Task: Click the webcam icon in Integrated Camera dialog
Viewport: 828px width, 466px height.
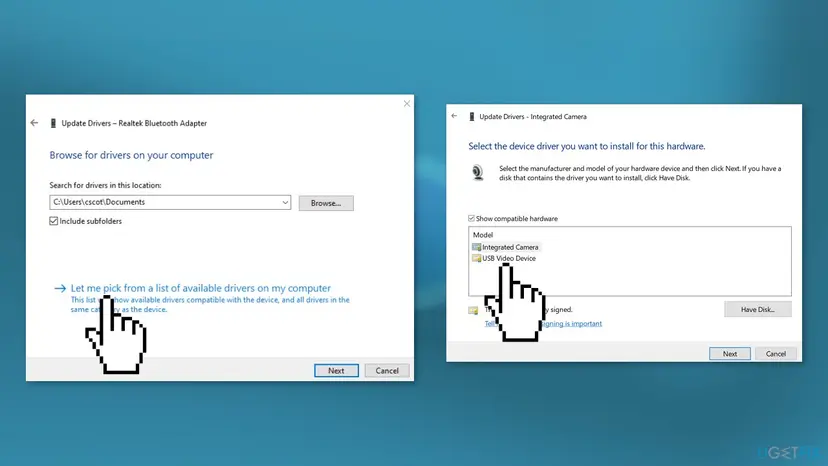Action: tap(477, 172)
